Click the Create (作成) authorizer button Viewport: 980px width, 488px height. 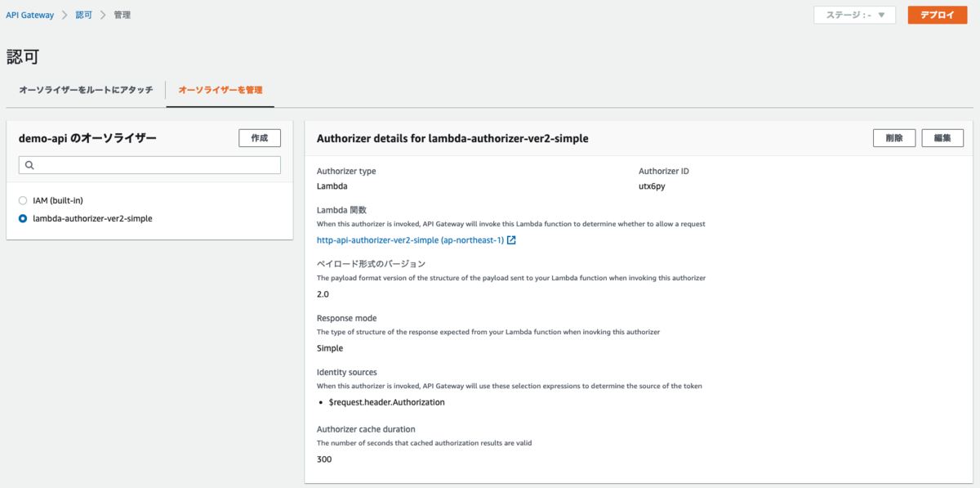click(x=259, y=138)
